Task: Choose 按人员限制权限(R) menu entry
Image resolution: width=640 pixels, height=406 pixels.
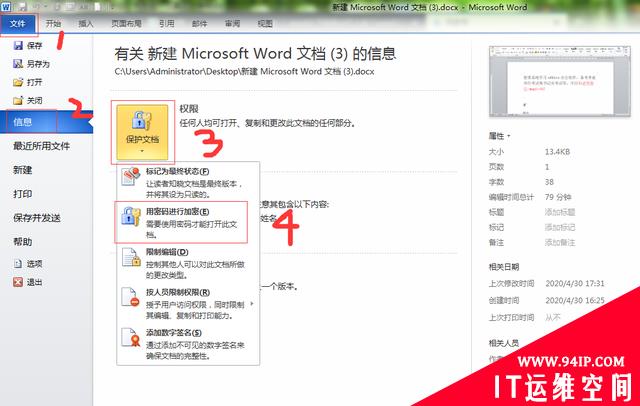Action: pyautogui.click(x=188, y=304)
